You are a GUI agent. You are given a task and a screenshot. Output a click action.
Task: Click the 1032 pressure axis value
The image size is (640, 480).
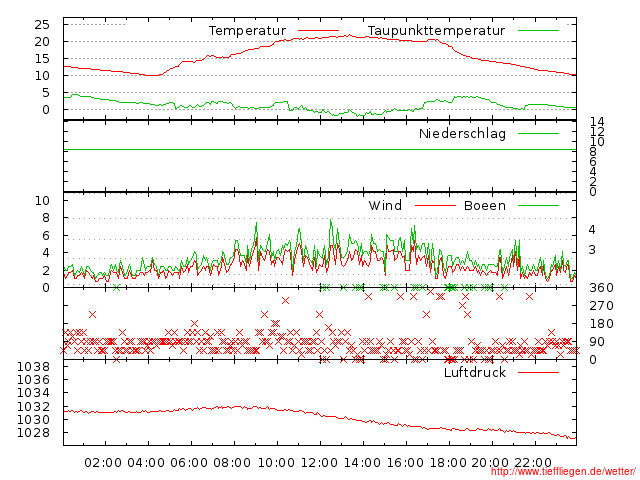coord(33,407)
